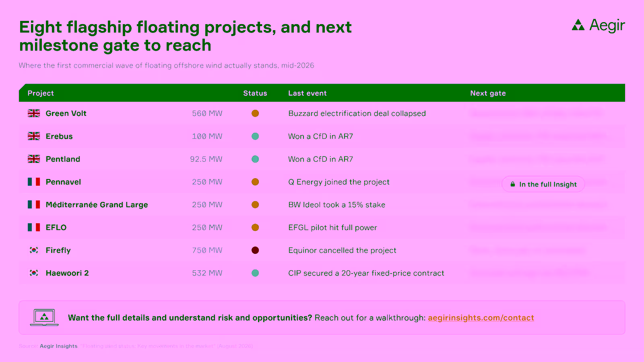
Task: Click the '92.5 MW' capacity value
Action: [206, 159]
